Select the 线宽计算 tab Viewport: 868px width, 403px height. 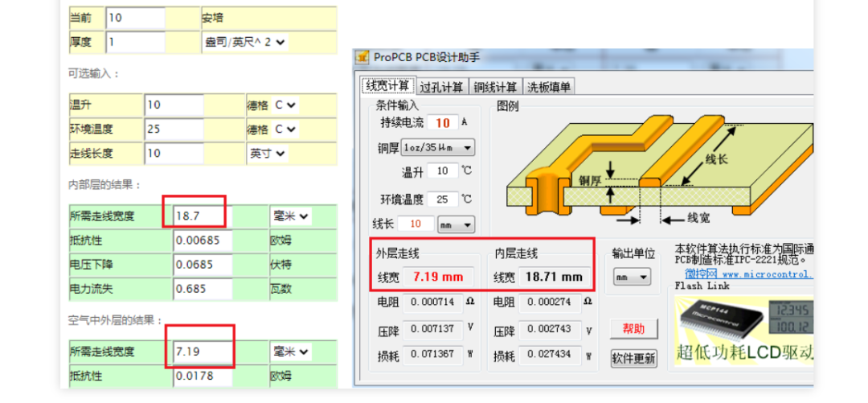387,86
